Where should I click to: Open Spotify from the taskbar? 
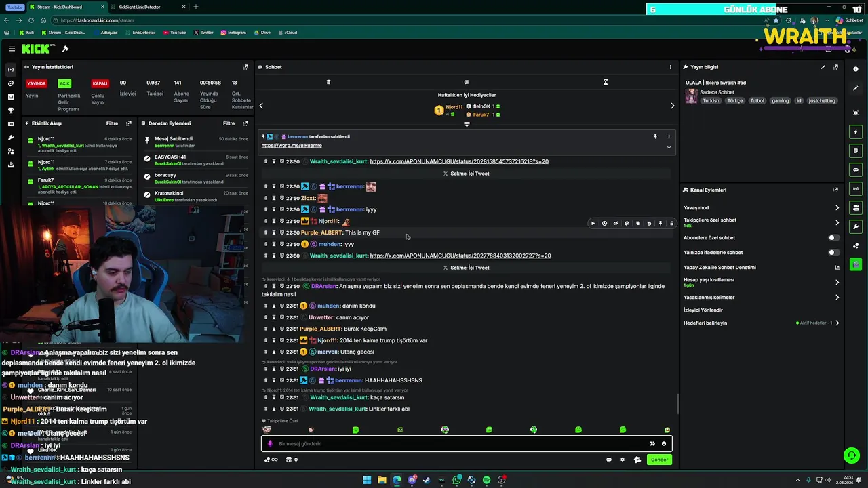tap(486, 480)
